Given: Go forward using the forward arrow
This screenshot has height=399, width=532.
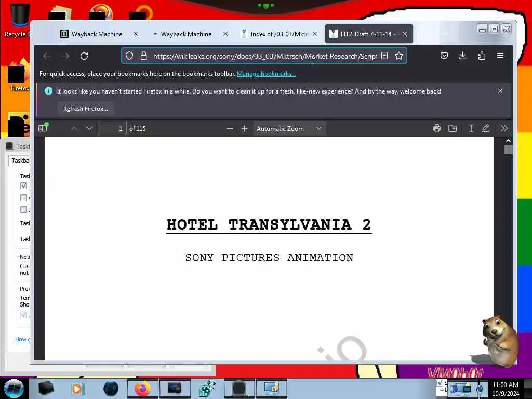Looking at the screenshot, I should [x=65, y=56].
